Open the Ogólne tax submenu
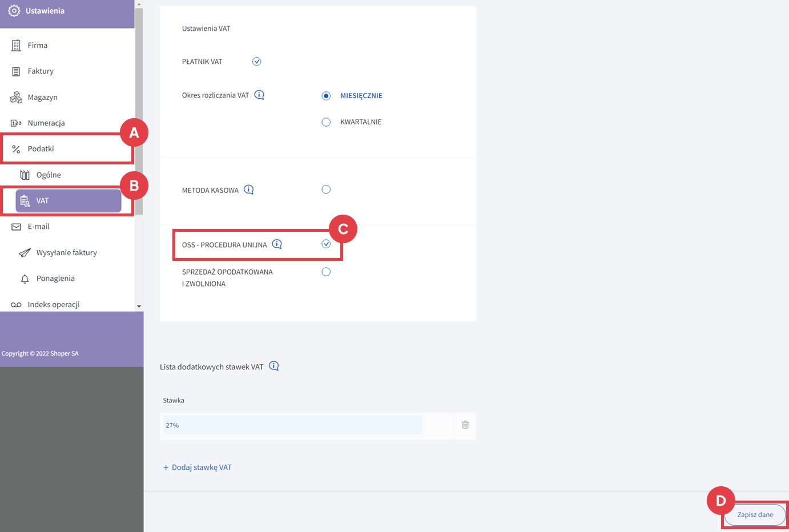Screen dimensions: 789x532 coord(49,175)
